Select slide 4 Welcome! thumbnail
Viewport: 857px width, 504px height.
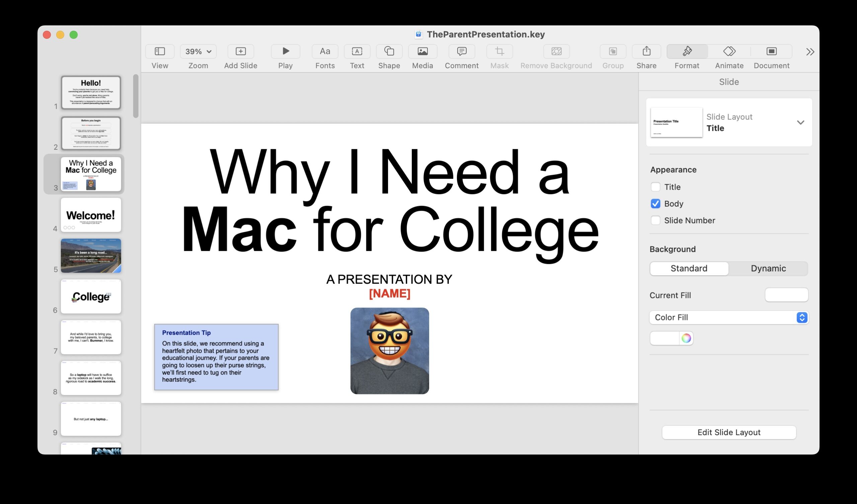(x=91, y=215)
